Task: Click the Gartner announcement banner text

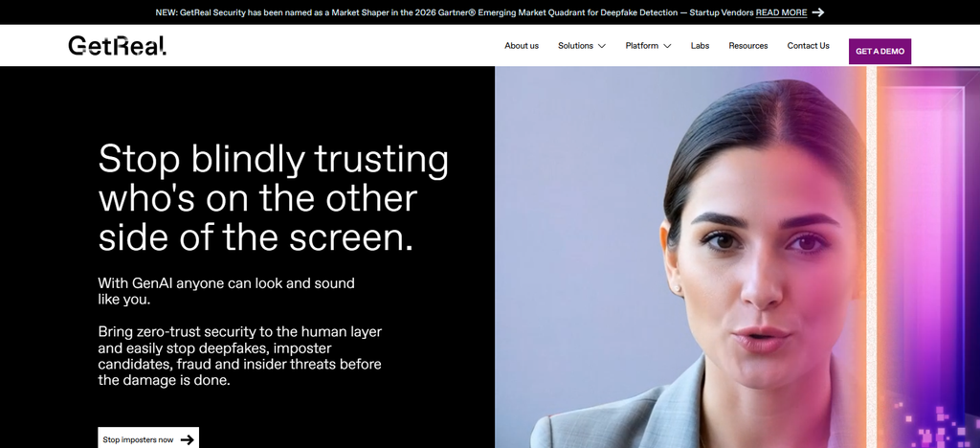Action: [x=455, y=12]
